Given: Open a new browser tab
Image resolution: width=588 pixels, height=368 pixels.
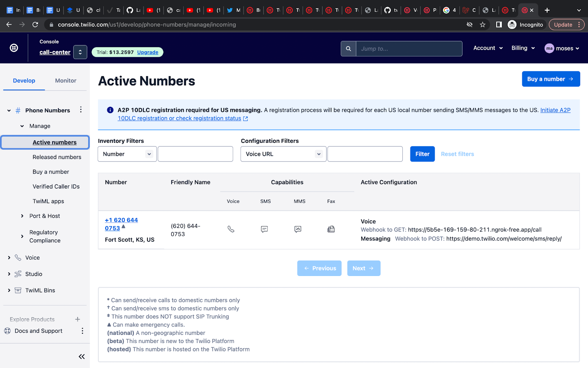Looking at the screenshot, I should pos(547,10).
